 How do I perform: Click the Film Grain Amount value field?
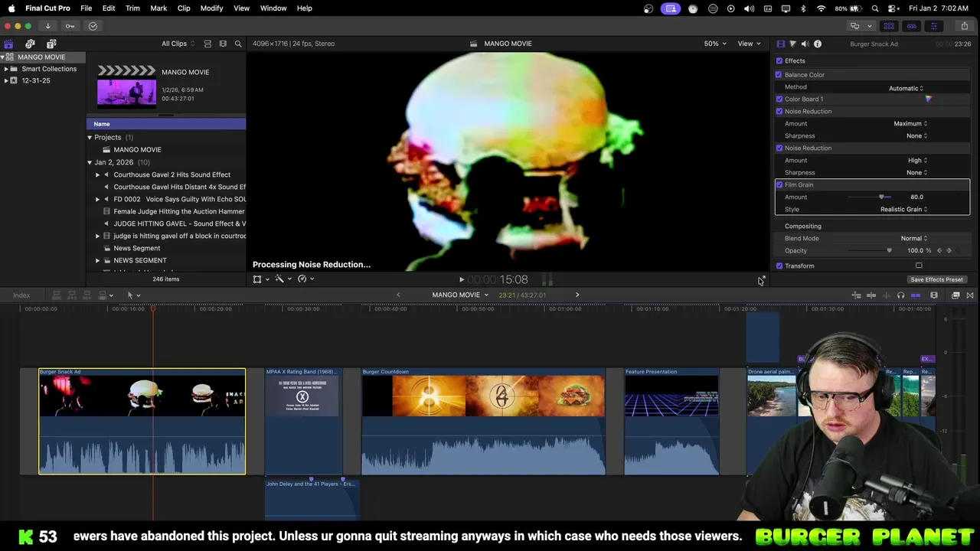[916, 197]
